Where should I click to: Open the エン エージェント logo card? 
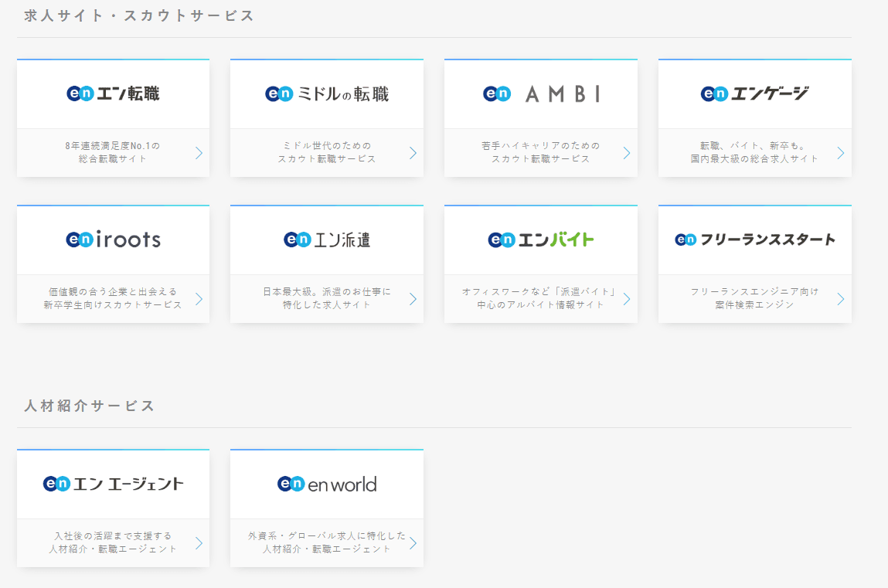(x=113, y=484)
